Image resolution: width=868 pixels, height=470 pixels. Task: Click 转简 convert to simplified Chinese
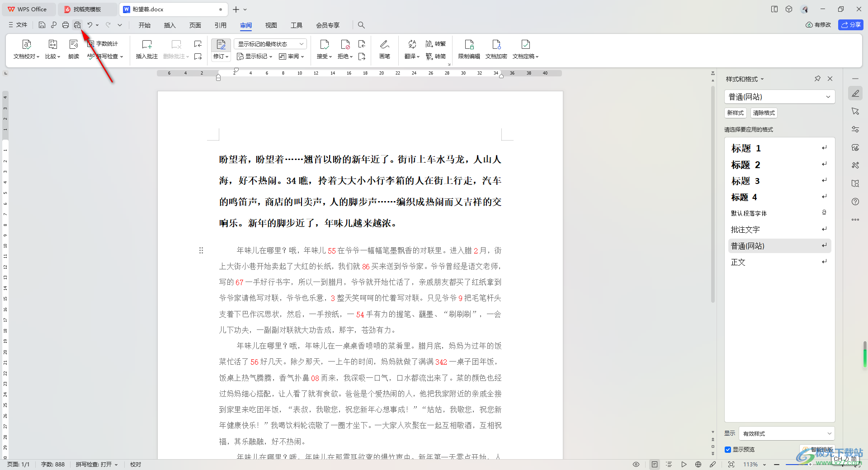pyautogui.click(x=436, y=56)
